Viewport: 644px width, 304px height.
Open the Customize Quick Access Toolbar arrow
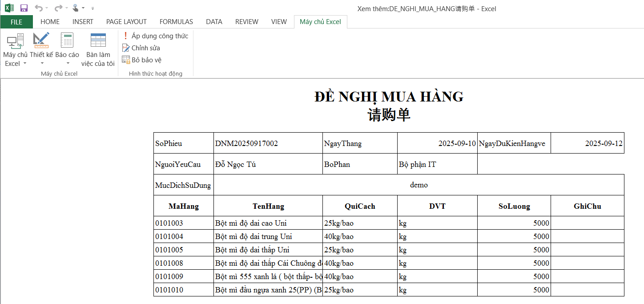93,8
